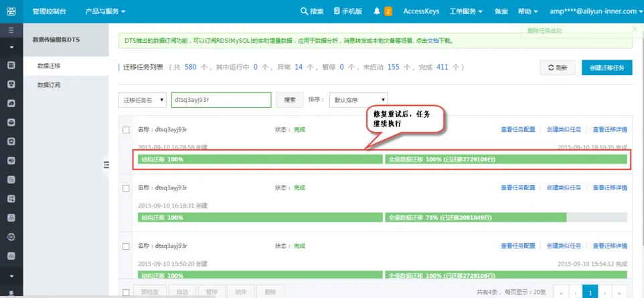Open 创建类似任务 for task created 16:18:31
Image resolution: width=644 pixels, height=298 pixels.
point(564,188)
